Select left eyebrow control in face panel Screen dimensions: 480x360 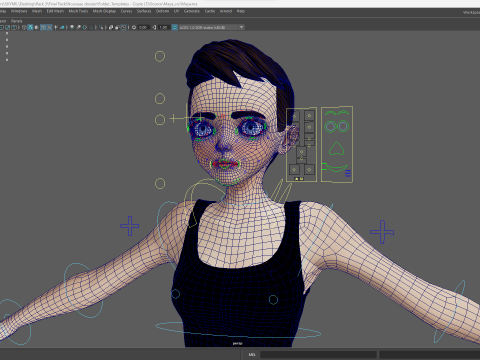(x=331, y=113)
